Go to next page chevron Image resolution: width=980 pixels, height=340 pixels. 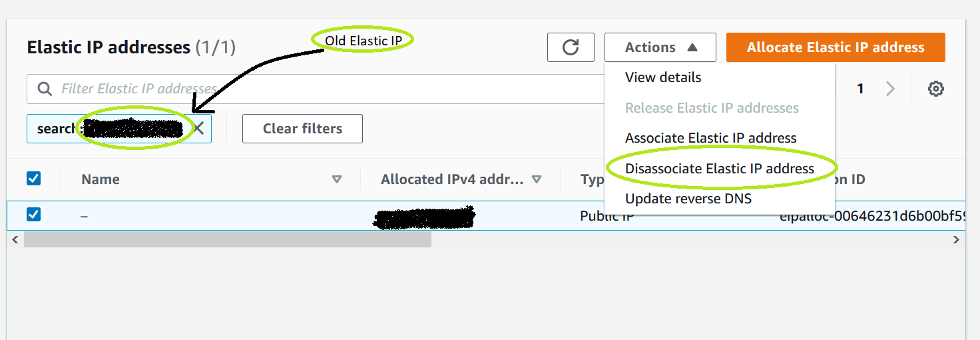891,89
